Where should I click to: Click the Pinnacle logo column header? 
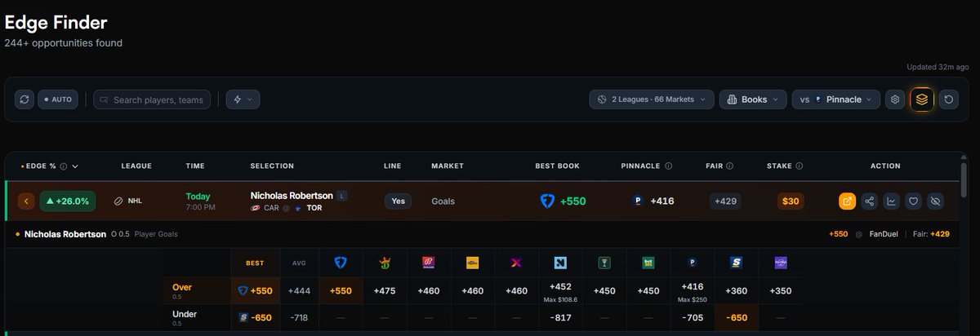pyautogui.click(x=693, y=263)
